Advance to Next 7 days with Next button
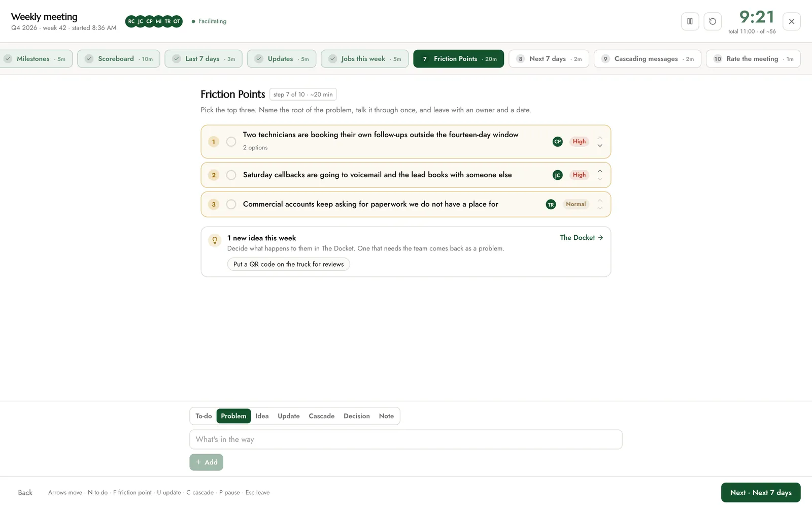Viewport: 812px width, 508px height. click(761, 493)
